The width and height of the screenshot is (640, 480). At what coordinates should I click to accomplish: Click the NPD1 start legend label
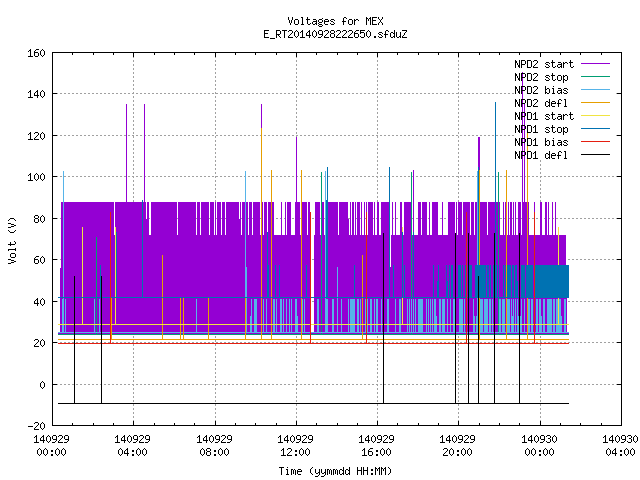(x=544, y=116)
